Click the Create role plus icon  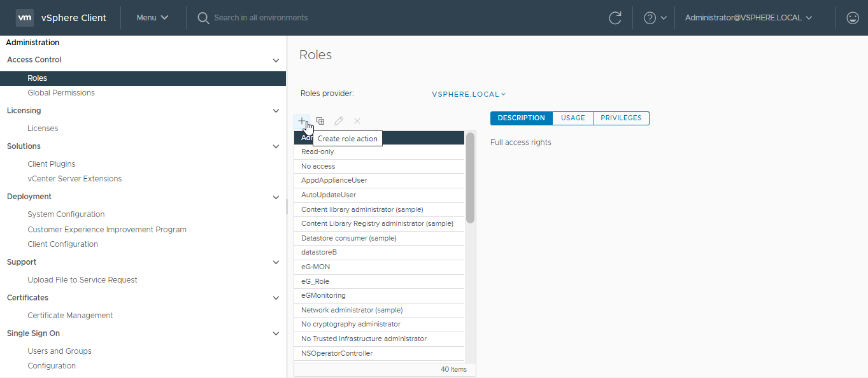coord(302,120)
